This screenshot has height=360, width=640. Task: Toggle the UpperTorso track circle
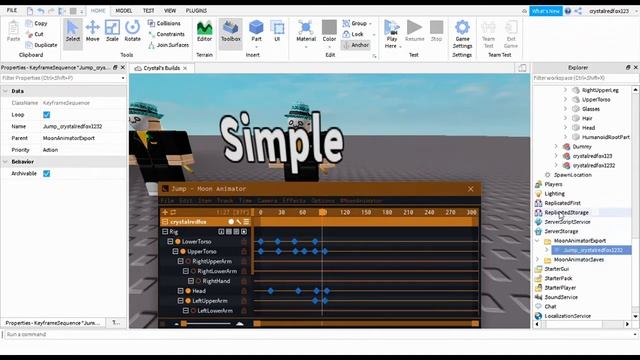click(183, 251)
